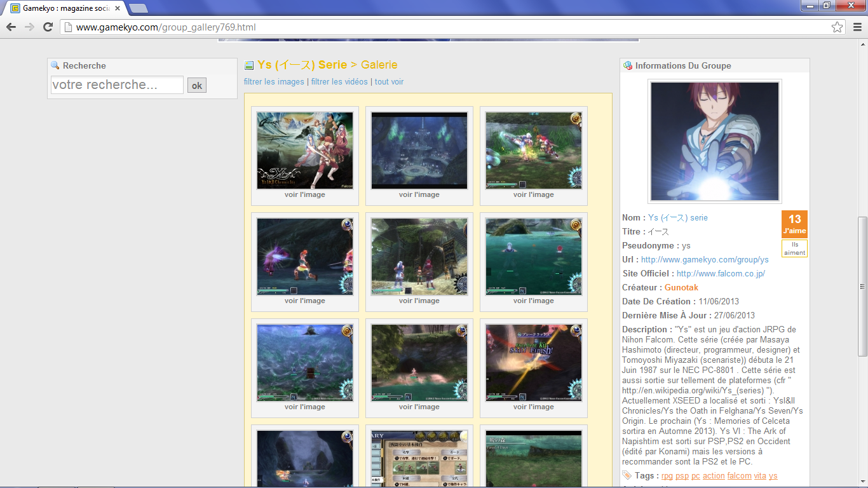Viewport: 868px width, 488px height.
Task: Open the purple slash combat thumbnail
Action: 305,257
